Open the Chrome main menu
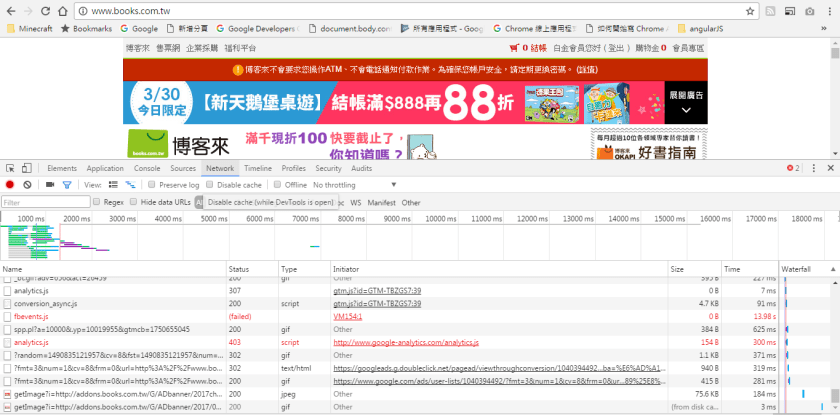The width and height of the screenshot is (840, 415). (828, 10)
